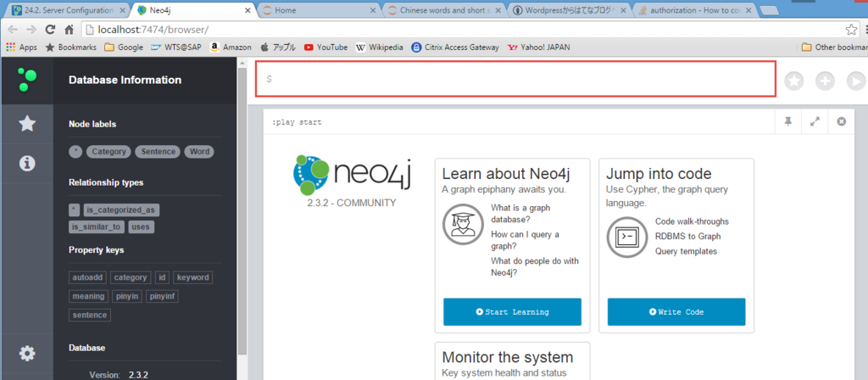Select the '*' relationship type
This screenshot has height=380, width=868.
[75, 210]
